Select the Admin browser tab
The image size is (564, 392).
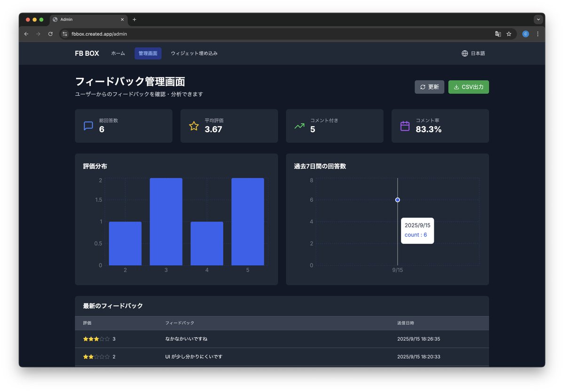click(x=89, y=20)
